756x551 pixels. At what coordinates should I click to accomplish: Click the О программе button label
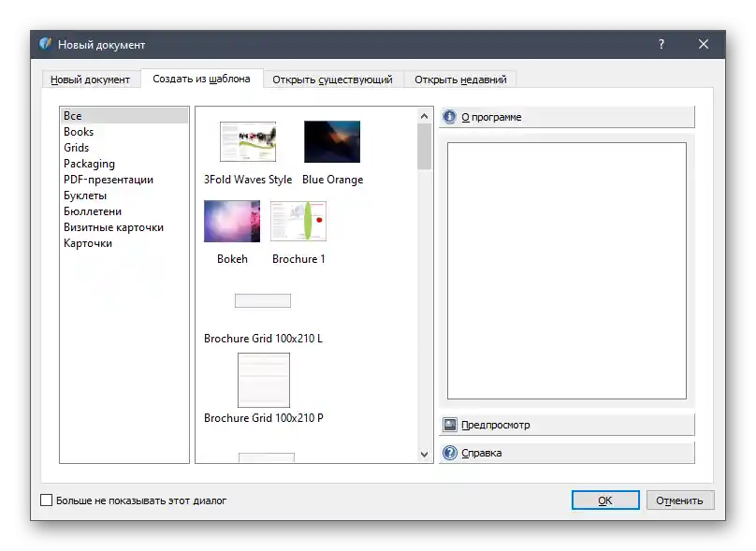pyautogui.click(x=491, y=117)
